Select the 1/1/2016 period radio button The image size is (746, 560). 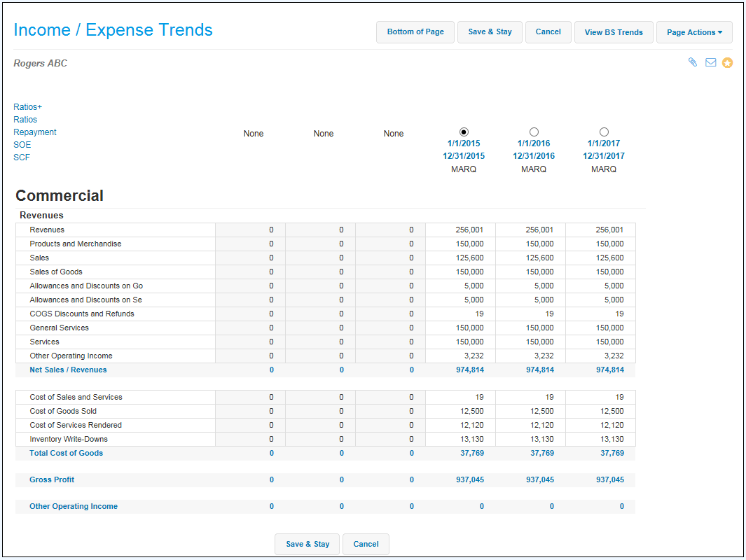[x=534, y=132]
